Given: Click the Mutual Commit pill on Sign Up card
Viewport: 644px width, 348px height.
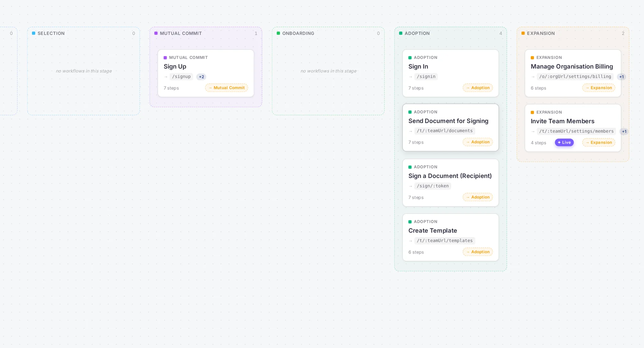Looking at the screenshot, I should click(227, 88).
